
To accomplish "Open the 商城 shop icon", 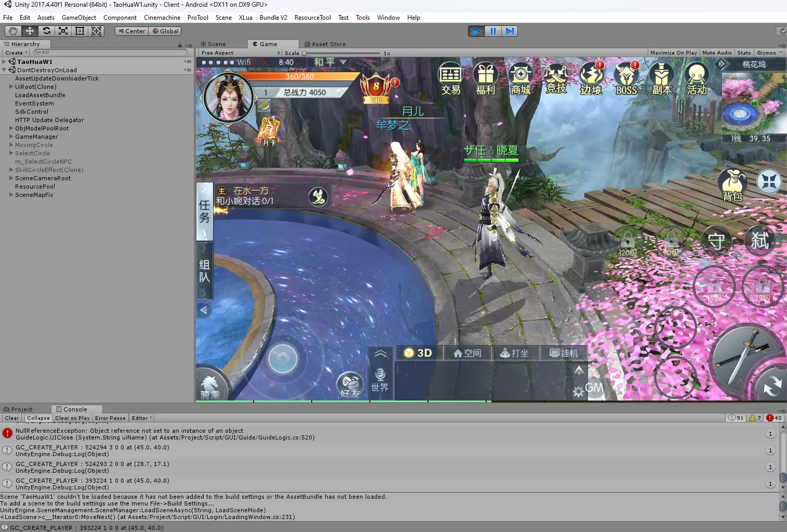I will pyautogui.click(x=521, y=78).
